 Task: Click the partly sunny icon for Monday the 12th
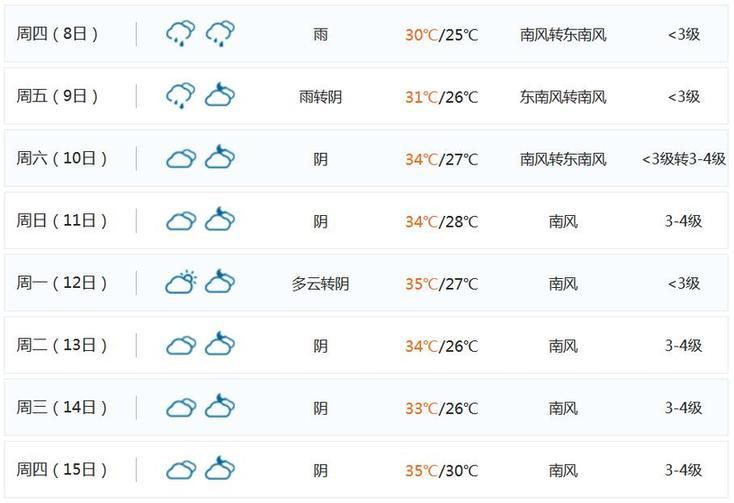click(180, 283)
